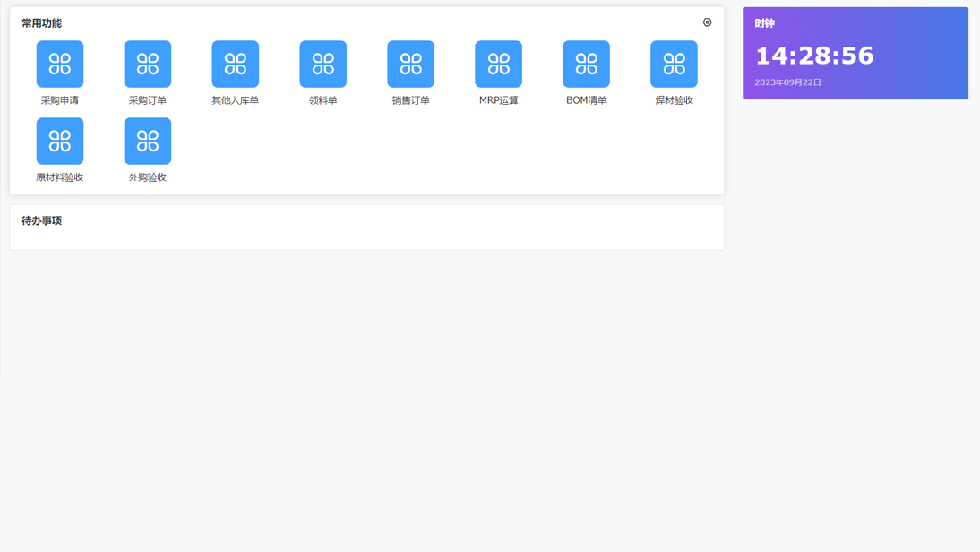The width and height of the screenshot is (980, 552).
Task: Open 销售订单 from its icon
Action: tap(411, 64)
